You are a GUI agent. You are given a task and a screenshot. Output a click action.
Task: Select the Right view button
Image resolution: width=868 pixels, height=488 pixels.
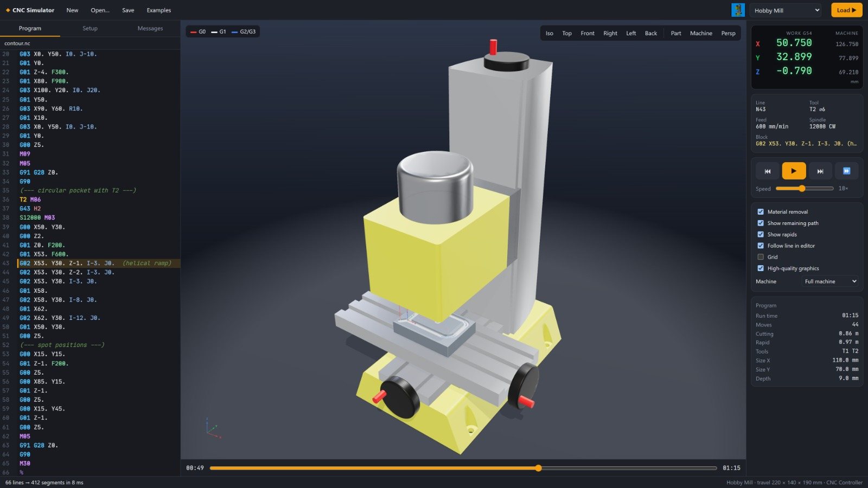point(610,33)
